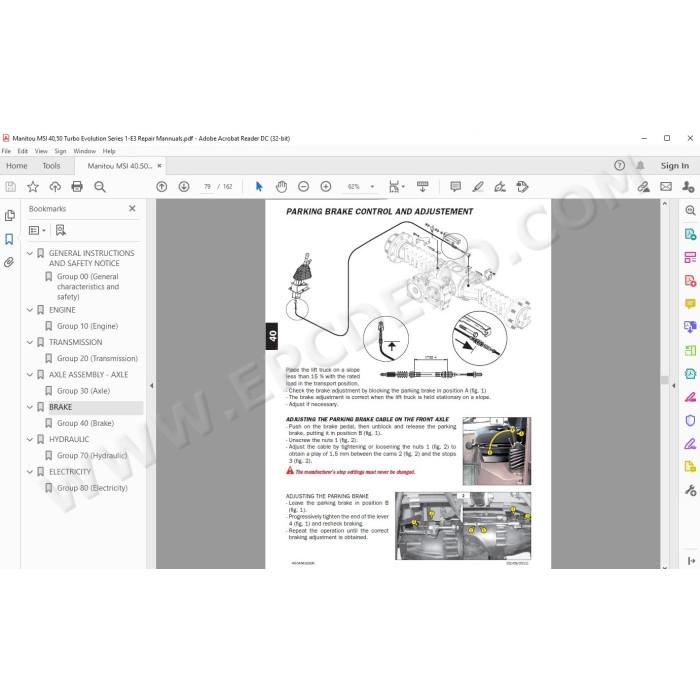Go to previous page arrow
Viewport: 700px width, 700px height.
pyautogui.click(x=162, y=187)
